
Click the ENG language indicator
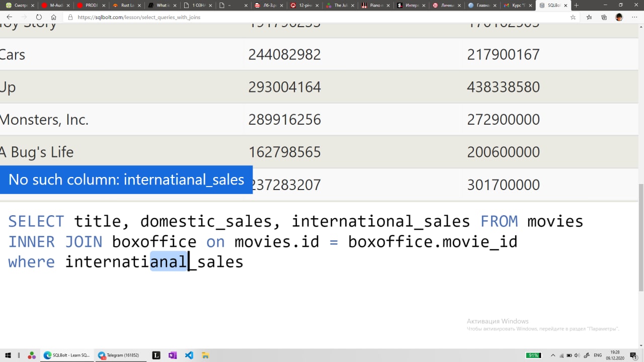pos(598,355)
